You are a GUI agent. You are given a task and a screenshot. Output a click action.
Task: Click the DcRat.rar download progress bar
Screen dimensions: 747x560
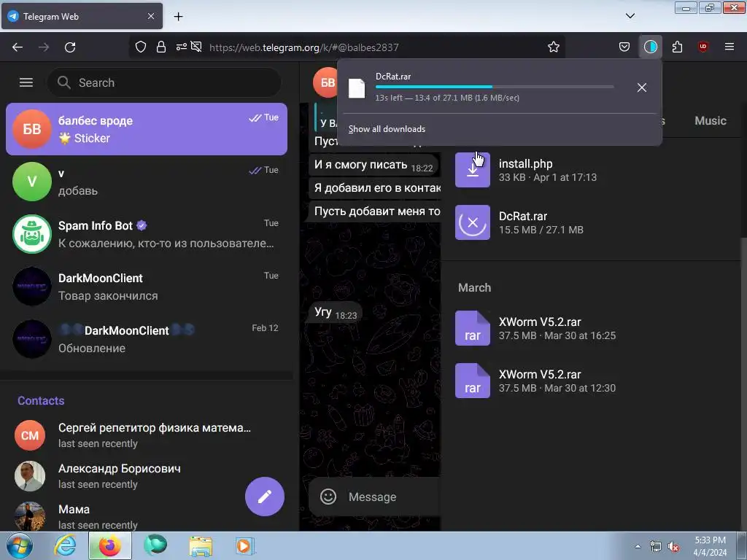click(495, 87)
